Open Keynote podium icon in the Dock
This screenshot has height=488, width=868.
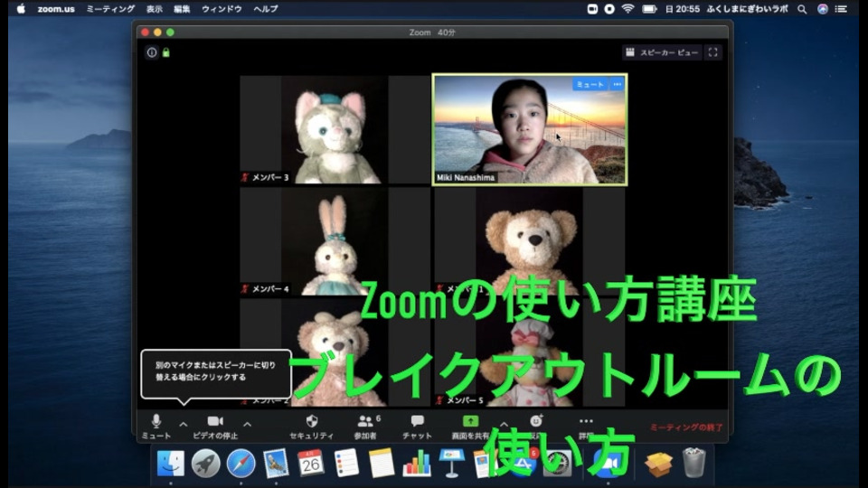[x=452, y=463]
